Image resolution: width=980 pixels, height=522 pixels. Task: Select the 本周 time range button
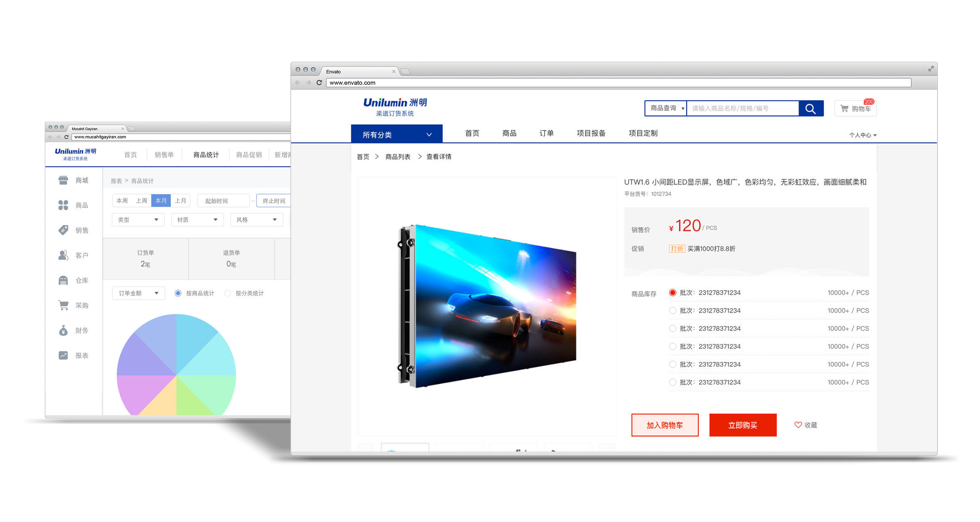[x=122, y=201]
